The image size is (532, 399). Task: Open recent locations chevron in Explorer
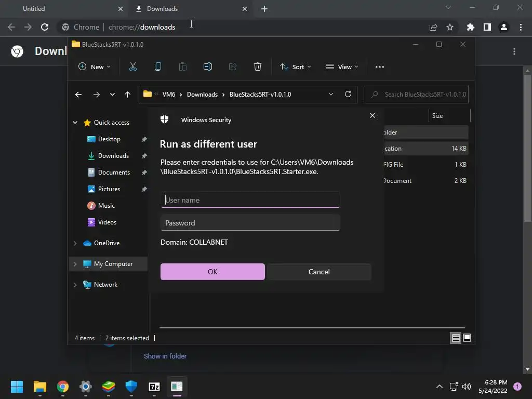pos(112,95)
